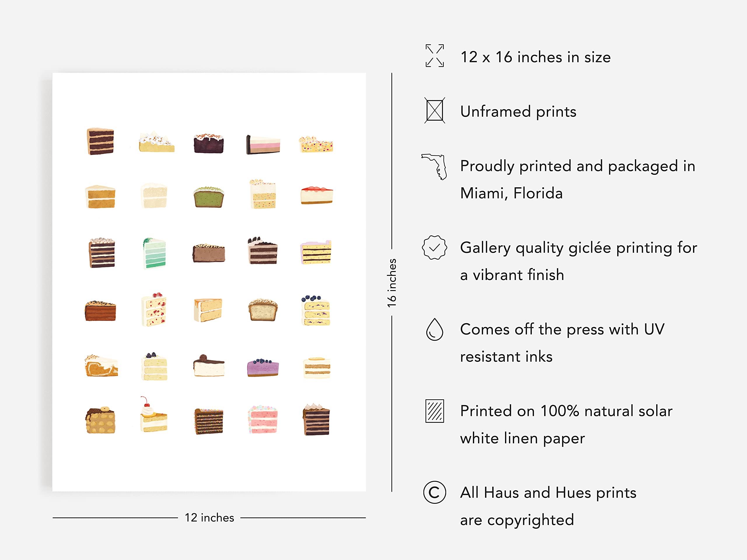Click the 'Miami, Florida' text
The height and width of the screenshot is (560, 747).
coord(511,193)
